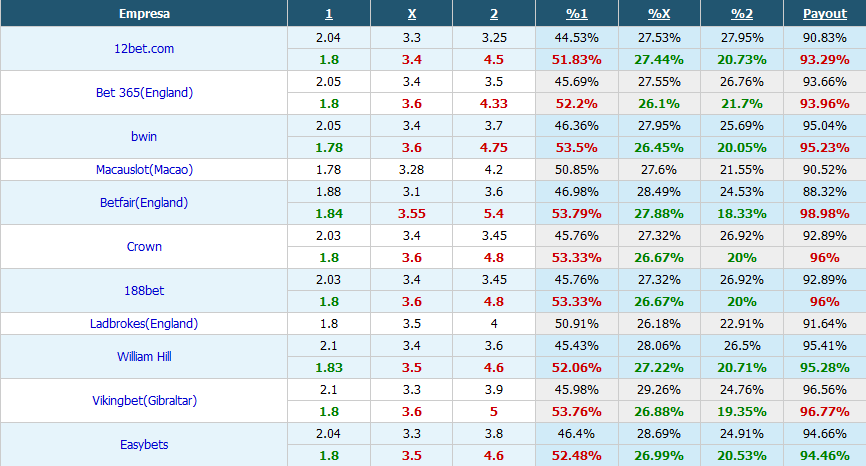Select Ladbrokes payout 91.64%
Image resolution: width=866 pixels, height=466 pixels.
point(825,324)
